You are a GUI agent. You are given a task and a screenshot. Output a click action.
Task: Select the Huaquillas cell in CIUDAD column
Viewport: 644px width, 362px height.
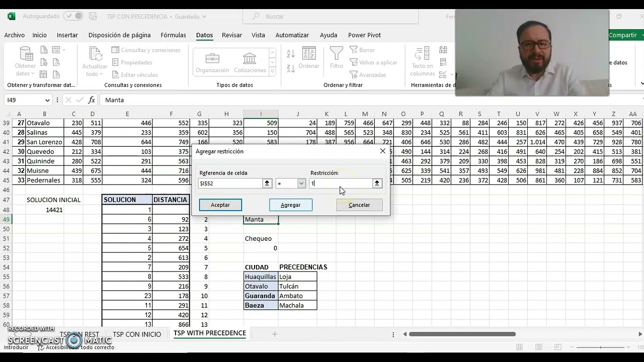tap(261, 277)
